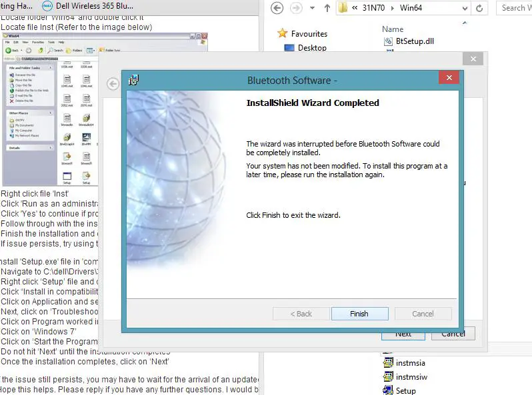Open recent locations dropdown in Explorer

point(312,8)
